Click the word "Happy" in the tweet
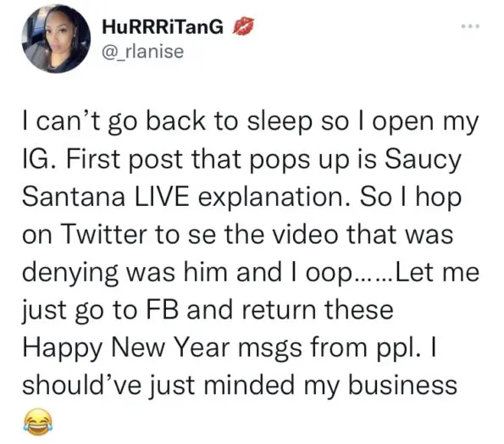 63,349
